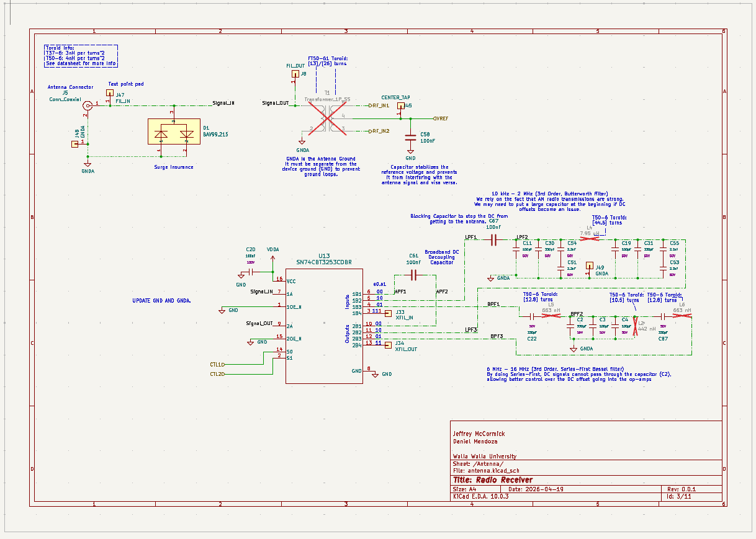The image size is (756, 539).
Task: Select the D1 BAV99 dual diode symbol
Action: [174, 132]
